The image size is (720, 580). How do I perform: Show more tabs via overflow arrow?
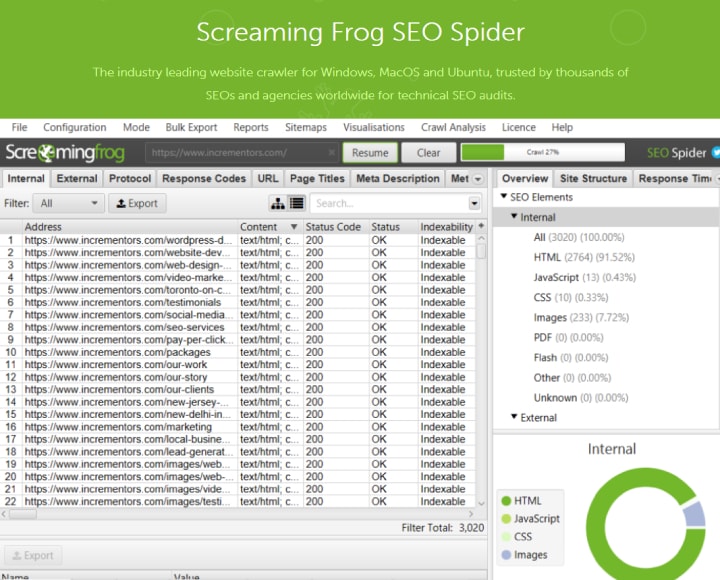tap(478, 179)
